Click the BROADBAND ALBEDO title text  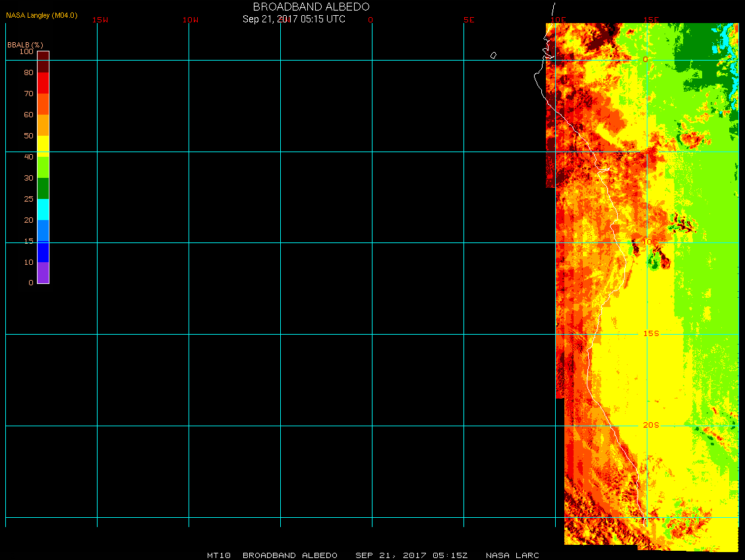[311, 7]
